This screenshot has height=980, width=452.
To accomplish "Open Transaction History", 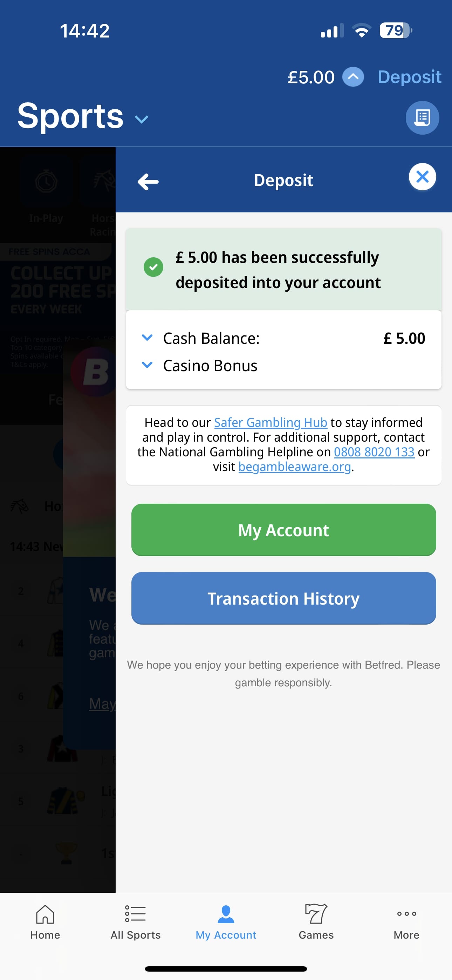I will tap(283, 598).
